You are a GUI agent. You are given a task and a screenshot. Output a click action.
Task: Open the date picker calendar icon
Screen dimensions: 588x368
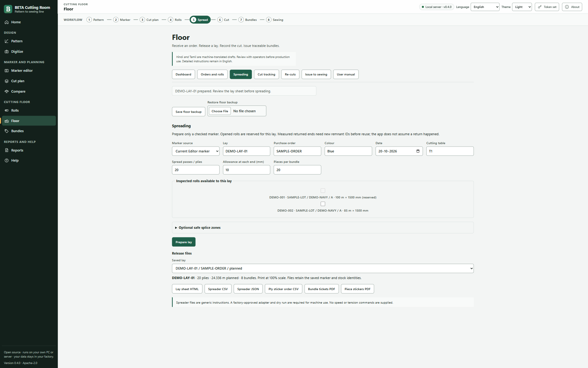(418, 151)
